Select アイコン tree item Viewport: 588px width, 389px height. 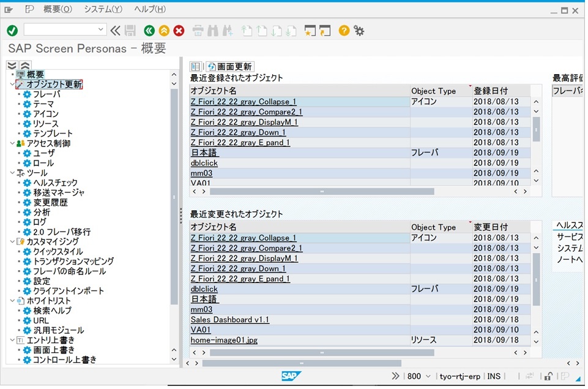(x=46, y=113)
